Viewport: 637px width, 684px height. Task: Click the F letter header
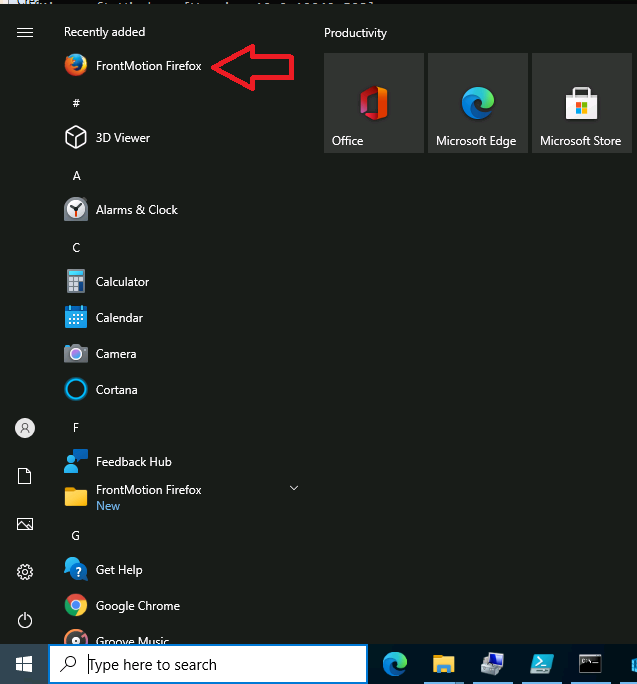click(x=76, y=428)
